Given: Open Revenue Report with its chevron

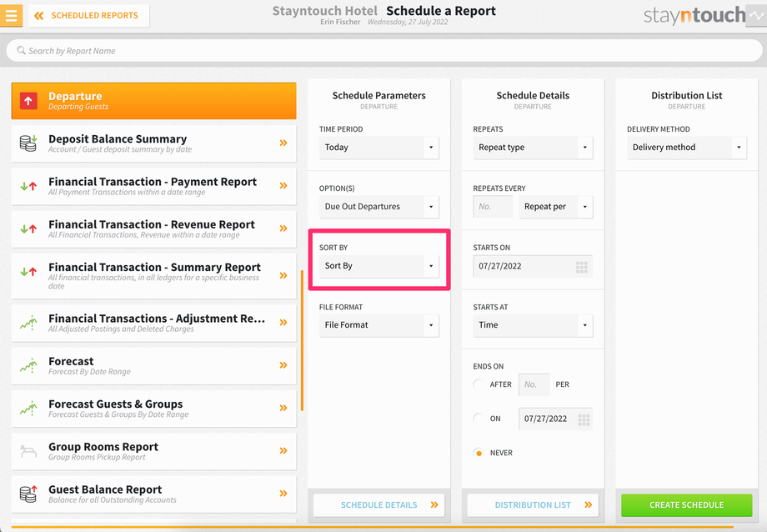Looking at the screenshot, I should click(x=283, y=228).
